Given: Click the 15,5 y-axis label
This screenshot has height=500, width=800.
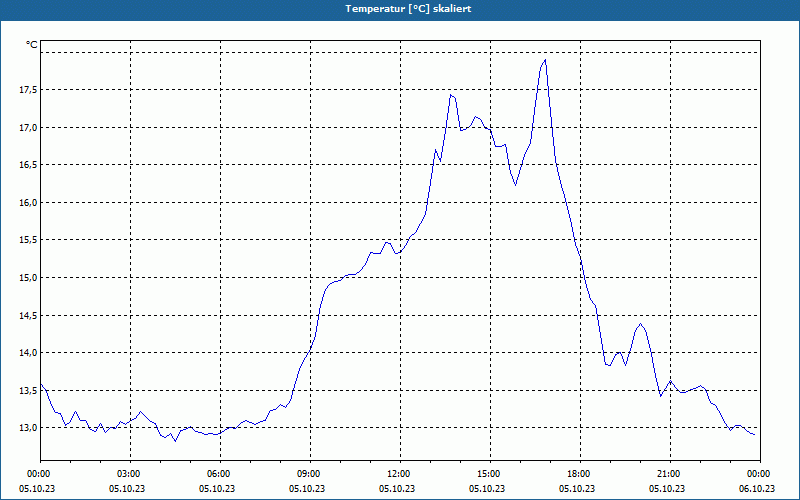Looking at the screenshot, I should tap(28, 240).
